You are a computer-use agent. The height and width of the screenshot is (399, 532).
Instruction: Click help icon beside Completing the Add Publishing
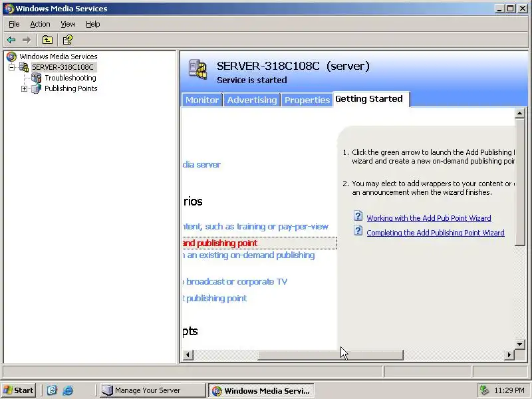pos(358,231)
